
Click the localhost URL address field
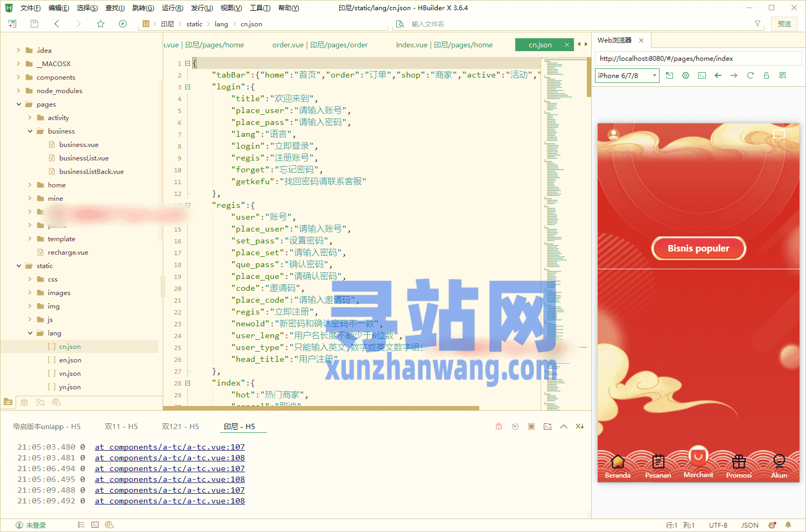click(698, 58)
